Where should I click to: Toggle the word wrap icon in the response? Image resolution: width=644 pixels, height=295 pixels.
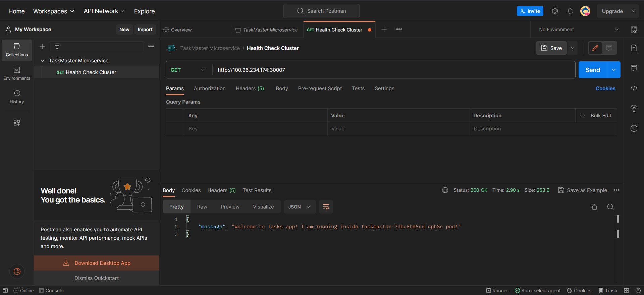tap(326, 207)
